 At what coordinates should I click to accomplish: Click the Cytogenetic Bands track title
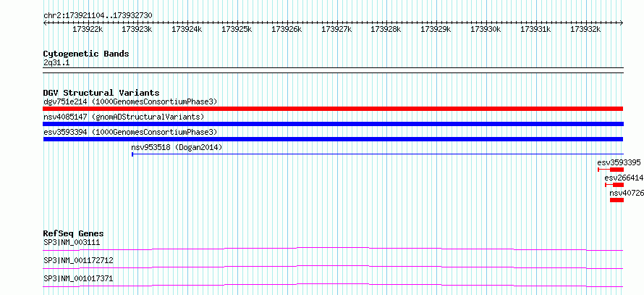pyautogui.click(x=86, y=54)
